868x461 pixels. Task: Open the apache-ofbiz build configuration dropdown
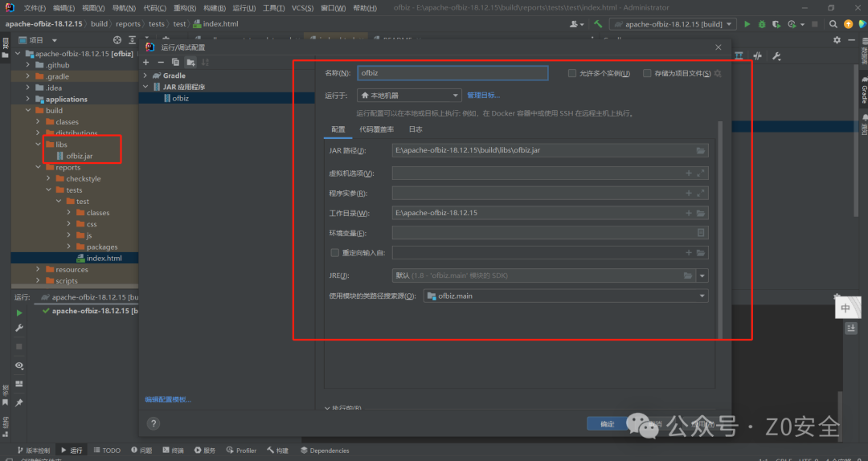pyautogui.click(x=674, y=24)
